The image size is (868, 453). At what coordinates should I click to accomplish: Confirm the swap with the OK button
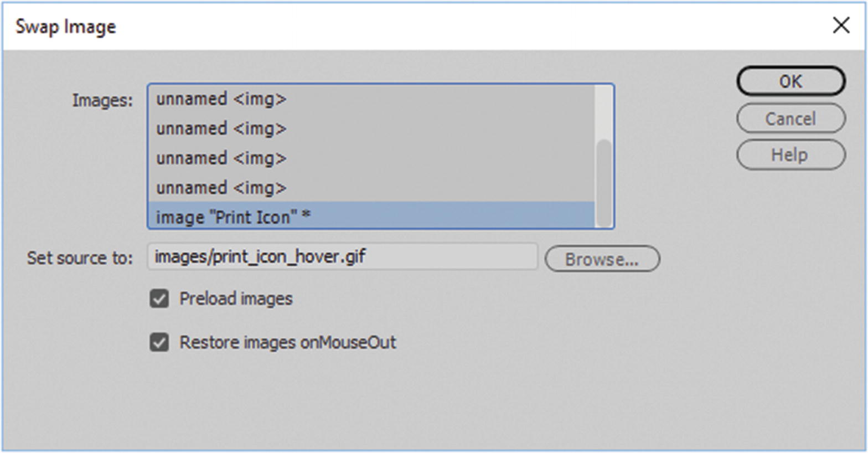pyautogui.click(x=790, y=81)
